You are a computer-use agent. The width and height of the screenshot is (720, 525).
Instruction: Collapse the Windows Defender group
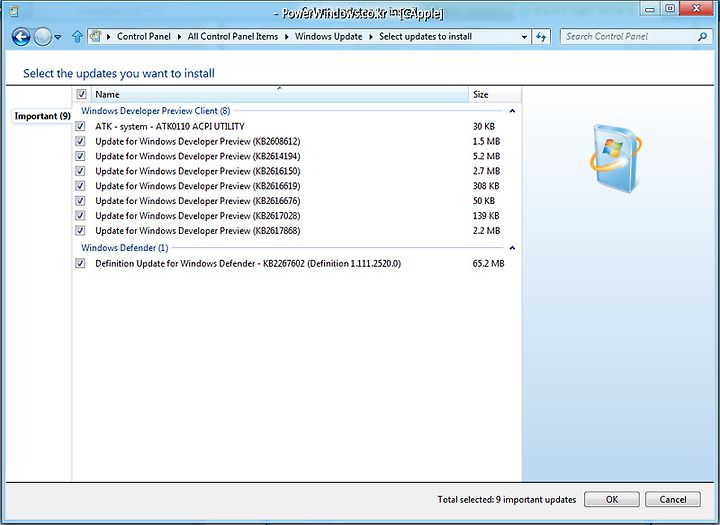pyautogui.click(x=512, y=248)
